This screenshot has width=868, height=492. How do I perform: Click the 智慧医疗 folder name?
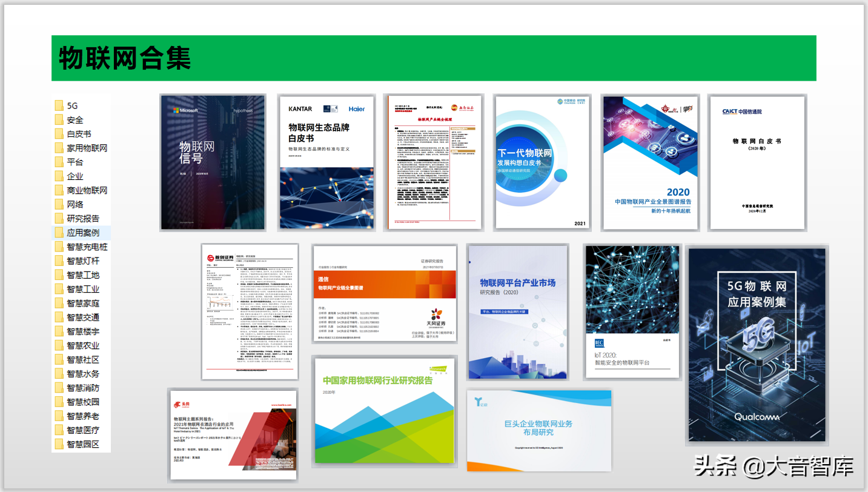(x=83, y=430)
